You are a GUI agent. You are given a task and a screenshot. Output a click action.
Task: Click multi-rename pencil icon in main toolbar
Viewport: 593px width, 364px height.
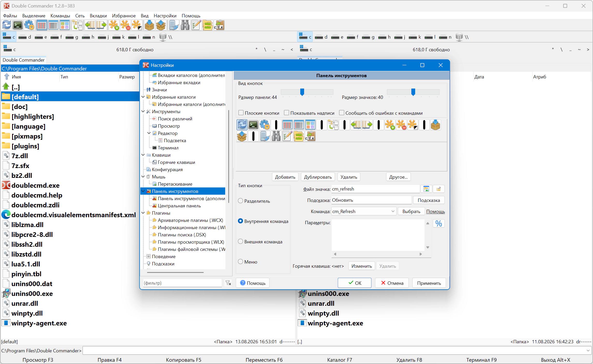pos(196,25)
